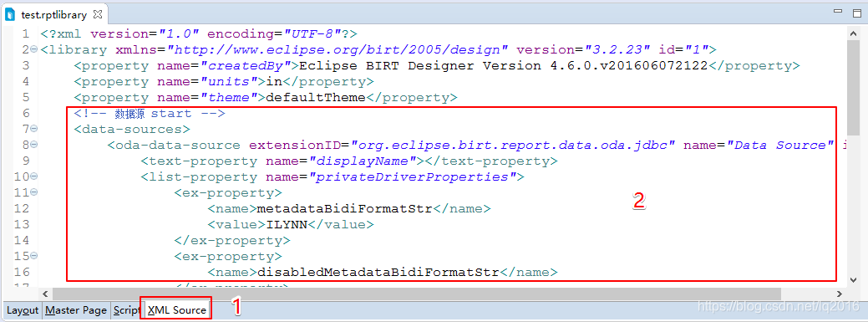The image size is (868, 322).
Task: Minimize the editor area
Action: [839, 12]
